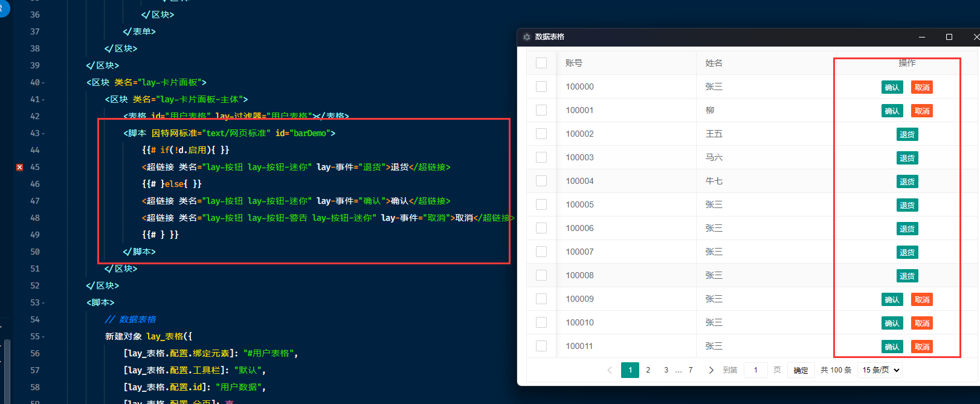This screenshot has width=980, height=404.
Task: Click 确认 button for account 100010
Action: (892, 323)
